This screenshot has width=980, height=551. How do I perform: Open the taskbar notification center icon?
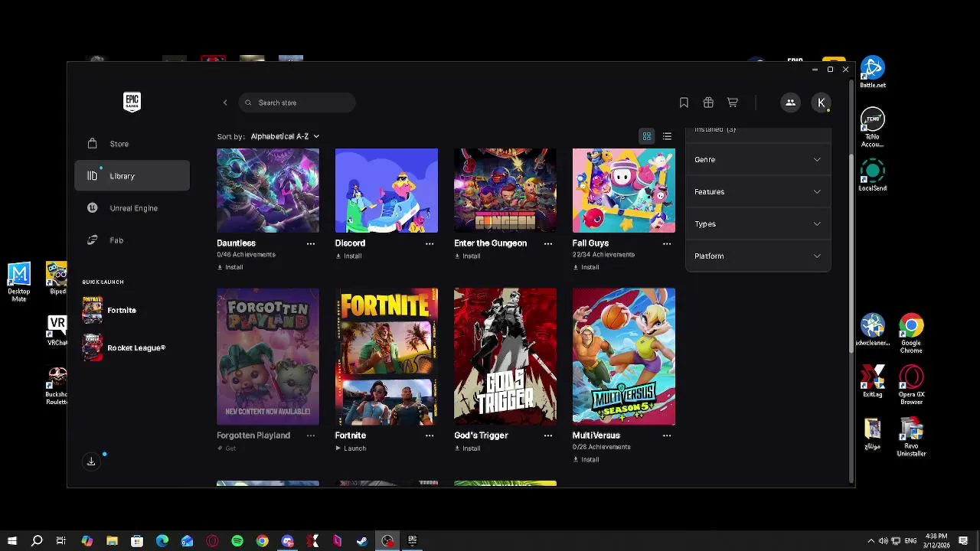pos(963,541)
